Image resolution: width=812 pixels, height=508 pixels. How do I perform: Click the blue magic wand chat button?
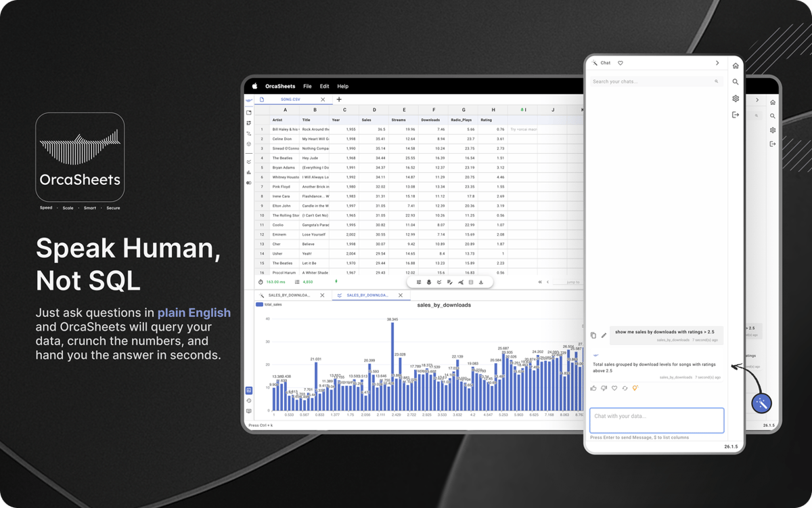(x=761, y=403)
